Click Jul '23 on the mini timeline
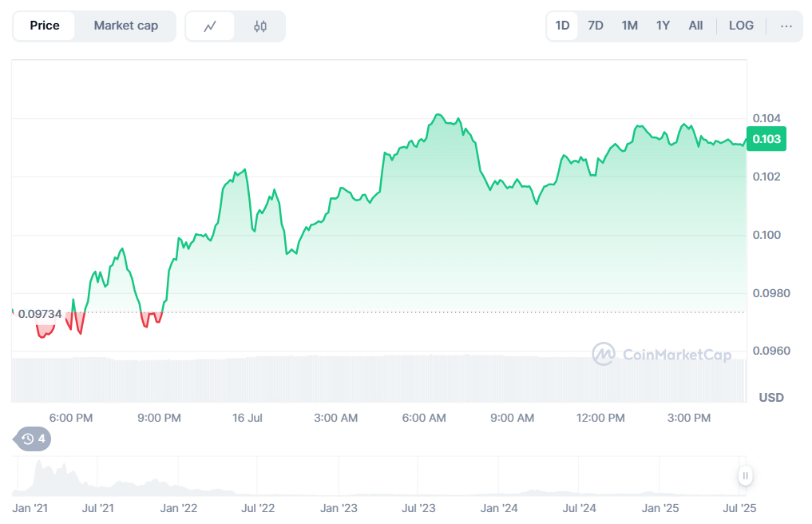812x524 pixels. (418, 508)
